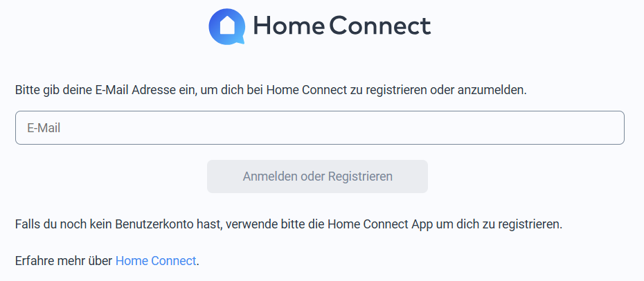Focus the E-Mail input field
This screenshot has height=281, width=644.
(319, 128)
